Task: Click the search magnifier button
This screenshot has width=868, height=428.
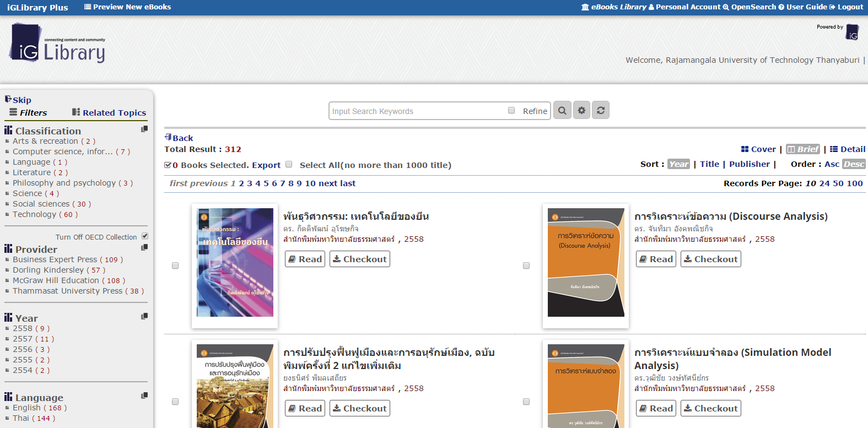Action: tap(562, 110)
